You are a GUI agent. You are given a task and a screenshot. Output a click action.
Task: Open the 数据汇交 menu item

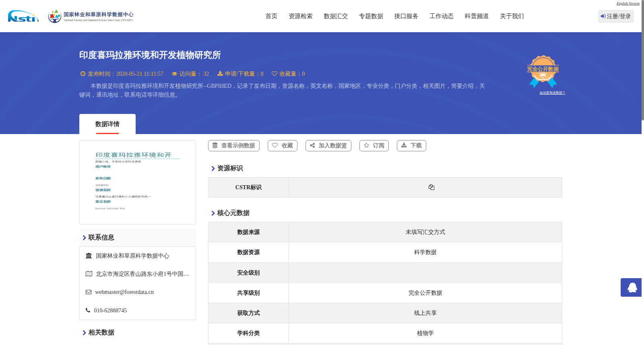click(336, 16)
